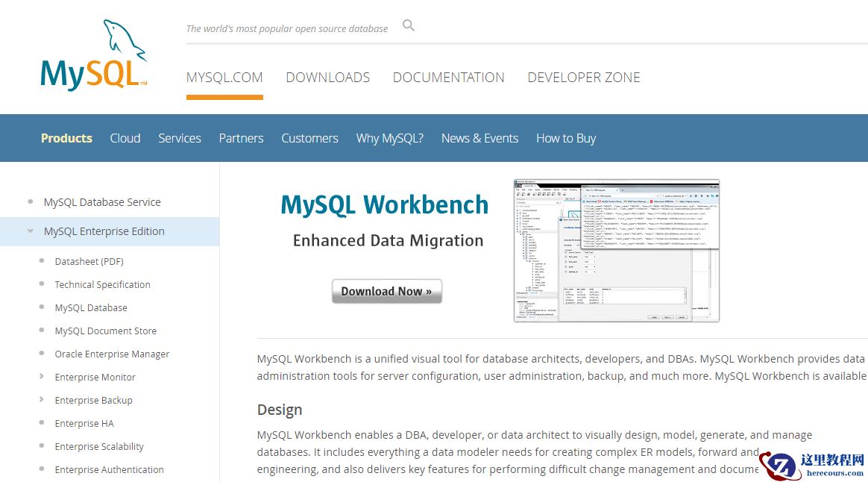
Task: Expand the Enterprise Monitor arrow
Action: [x=42, y=377]
